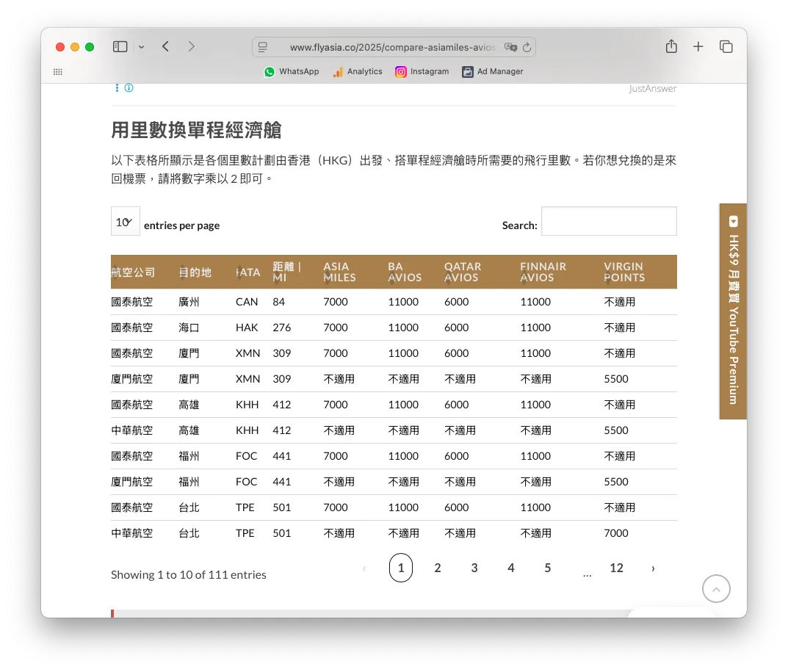The height and width of the screenshot is (672, 788).
Task: Share the page using the Share icon
Action: (670, 46)
